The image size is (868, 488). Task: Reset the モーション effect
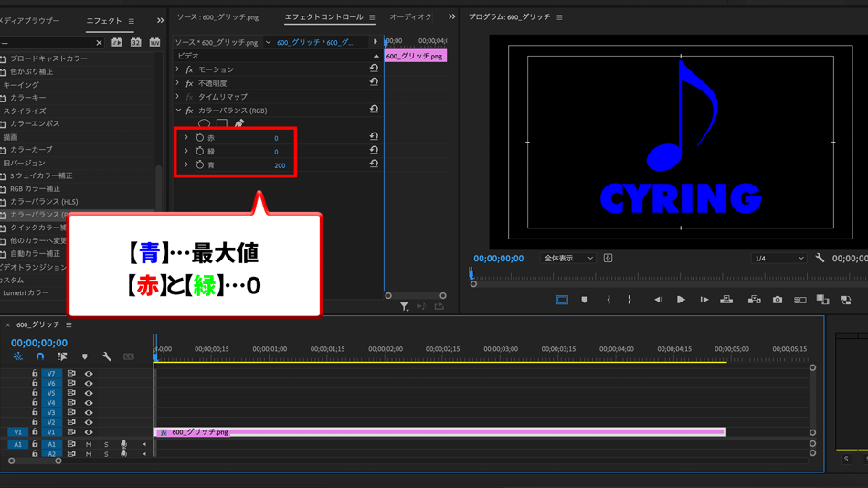(374, 69)
